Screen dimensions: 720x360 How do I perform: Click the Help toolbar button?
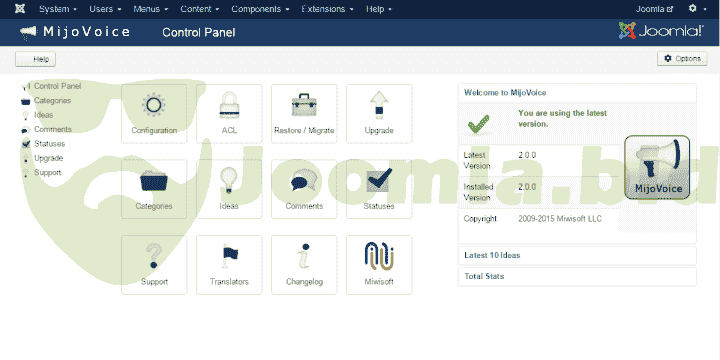(35, 59)
